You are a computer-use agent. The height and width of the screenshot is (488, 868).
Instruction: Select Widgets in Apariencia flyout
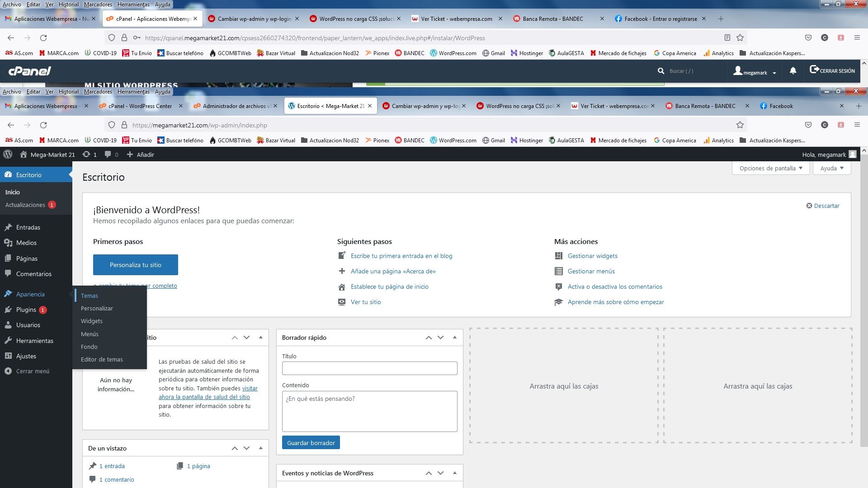92,321
